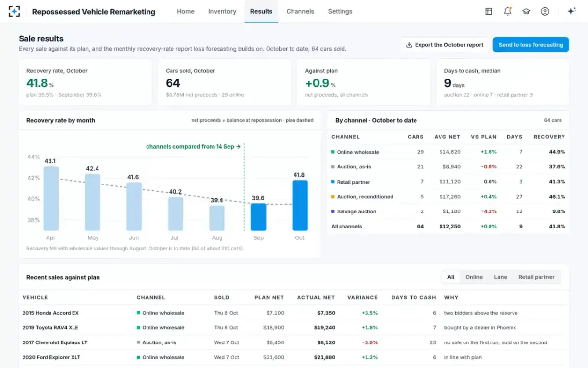
Task: Click the '64 cars' count label
Action: (553, 120)
